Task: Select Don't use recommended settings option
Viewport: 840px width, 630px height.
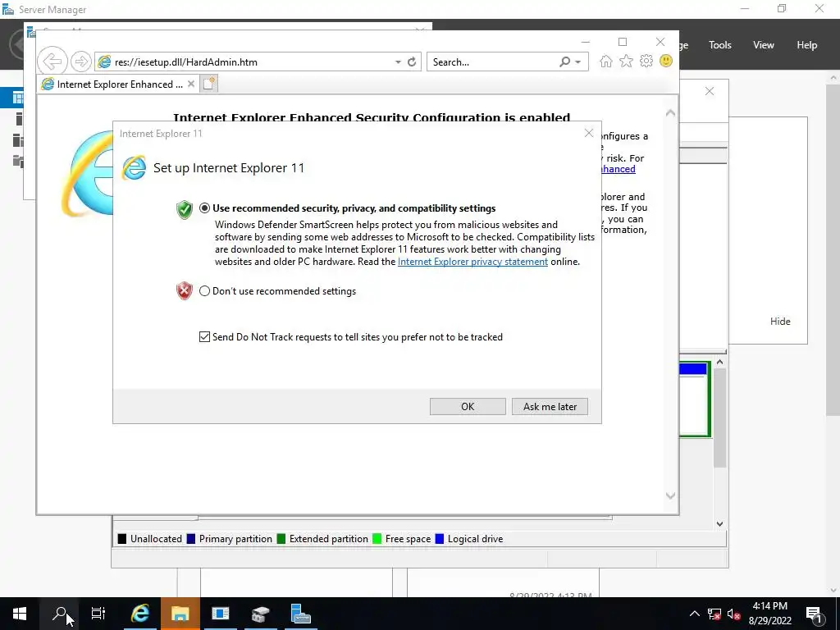Action: coord(204,291)
